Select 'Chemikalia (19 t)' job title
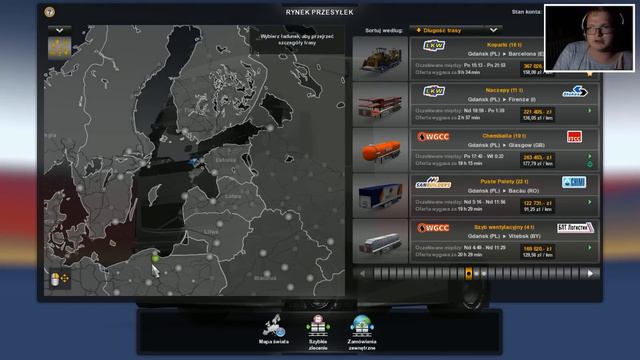 click(x=504, y=136)
